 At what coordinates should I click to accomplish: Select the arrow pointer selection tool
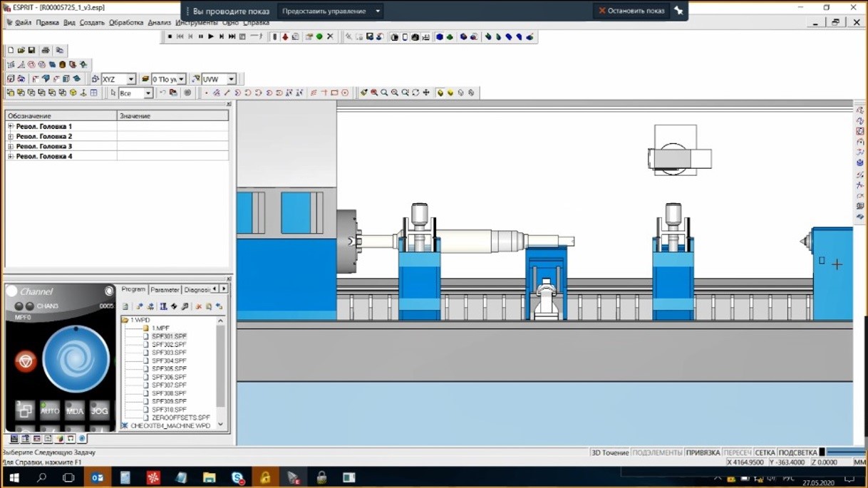tap(113, 93)
